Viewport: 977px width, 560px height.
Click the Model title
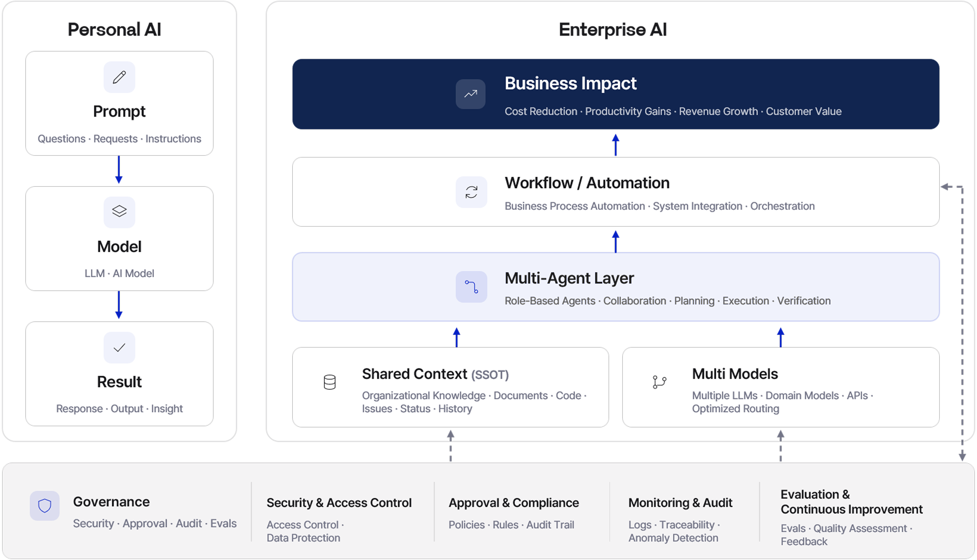pyautogui.click(x=119, y=247)
